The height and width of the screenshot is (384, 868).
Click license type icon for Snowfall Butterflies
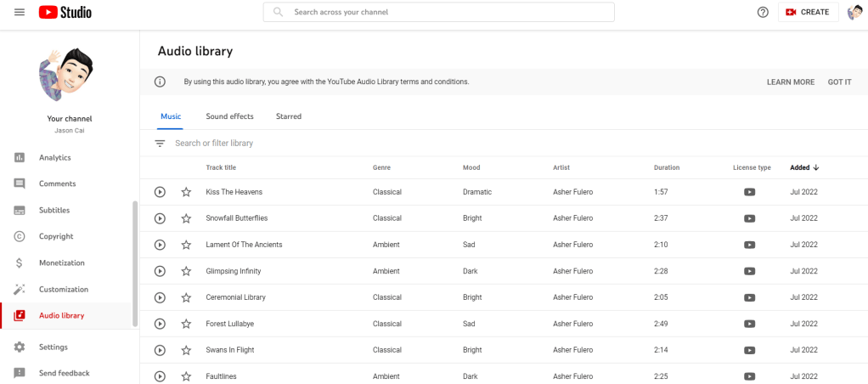(x=749, y=218)
